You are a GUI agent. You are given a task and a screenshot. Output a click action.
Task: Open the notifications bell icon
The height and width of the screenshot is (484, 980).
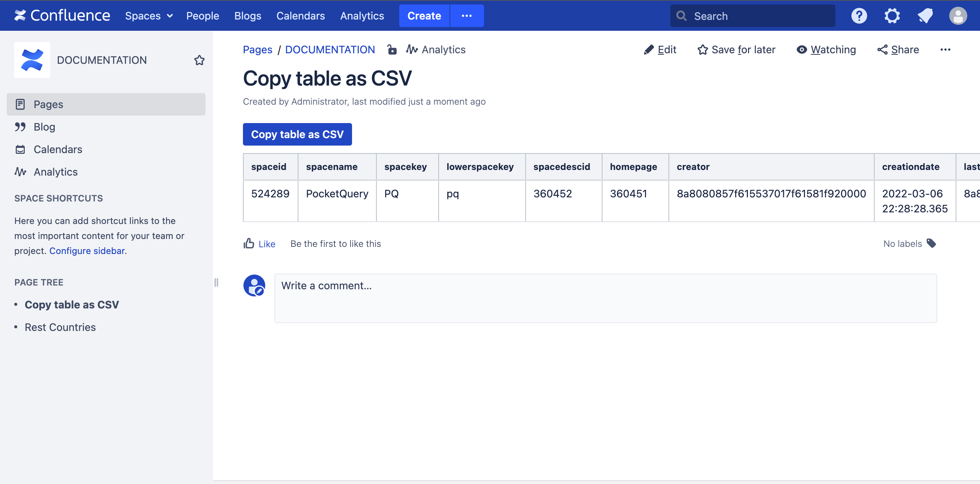pyautogui.click(x=925, y=16)
